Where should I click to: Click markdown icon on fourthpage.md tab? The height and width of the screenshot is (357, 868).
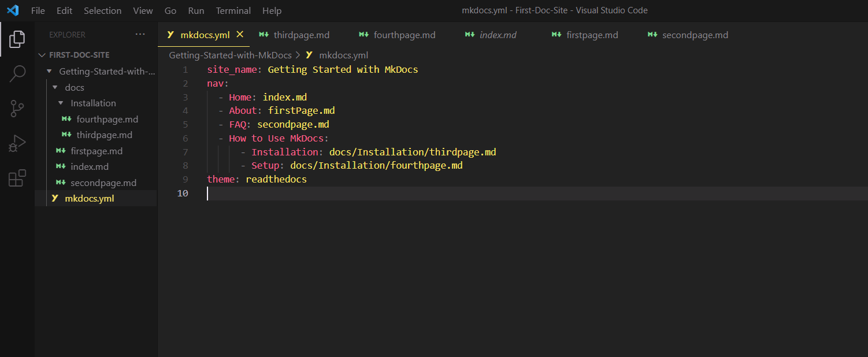point(363,35)
